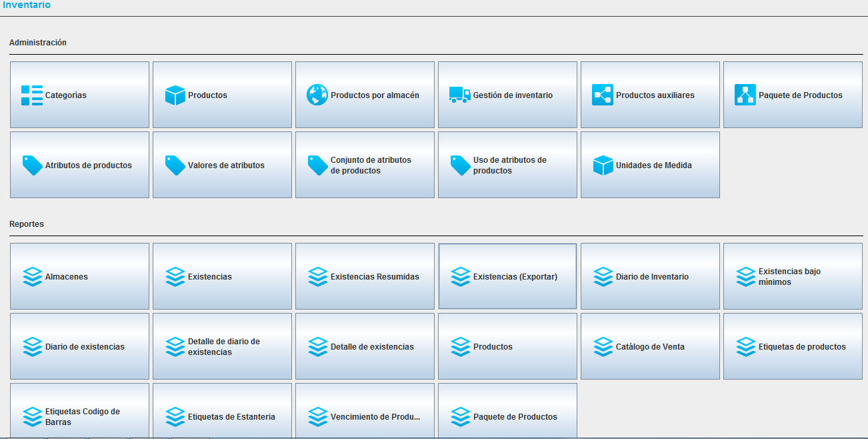
Task: Click the tag icon for Atributos de productos
Action: tap(32, 165)
